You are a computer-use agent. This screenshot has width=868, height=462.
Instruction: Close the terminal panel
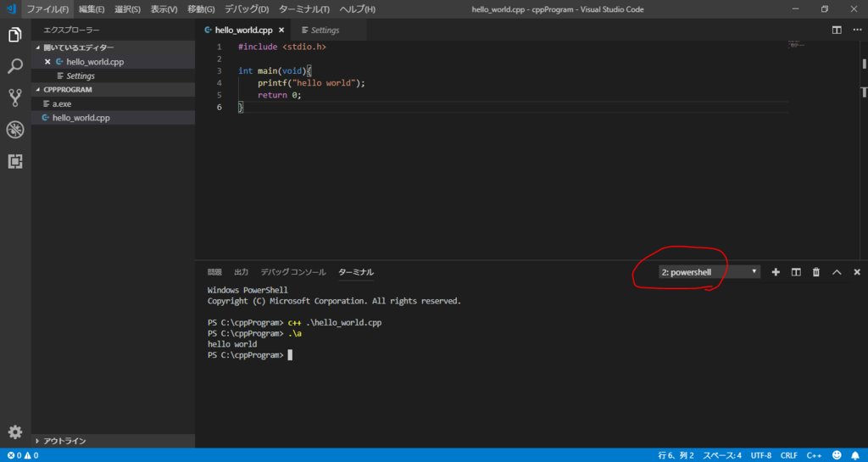[x=857, y=272]
